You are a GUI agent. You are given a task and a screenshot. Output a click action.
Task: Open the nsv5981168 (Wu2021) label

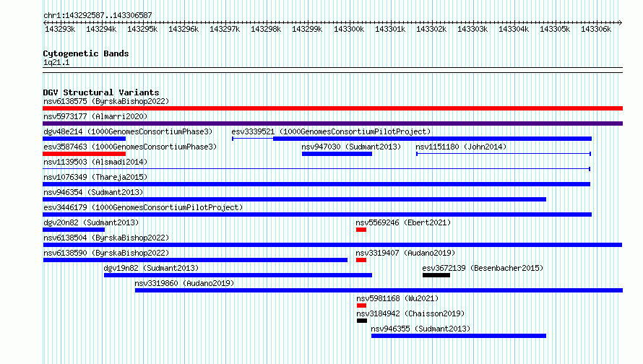[397, 298]
